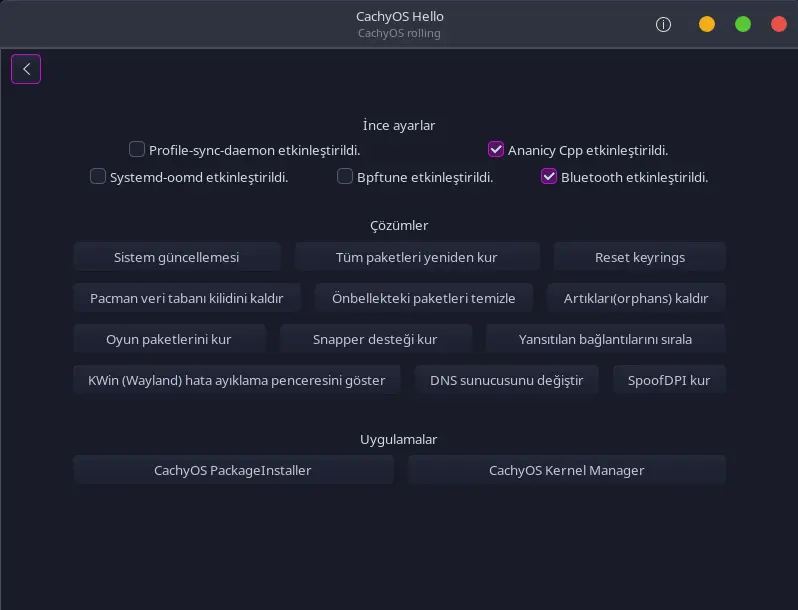Click Reset keyrings button
Image resolution: width=798 pixels, height=610 pixels.
tap(640, 257)
